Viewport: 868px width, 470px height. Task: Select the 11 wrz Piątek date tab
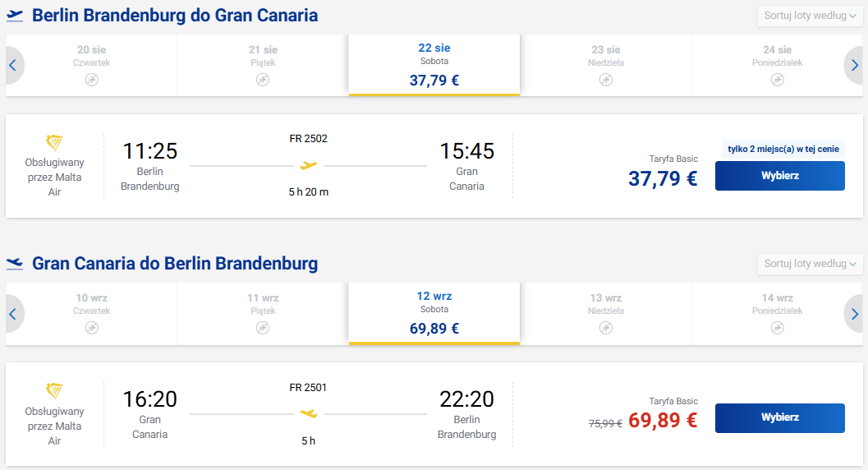tap(263, 314)
